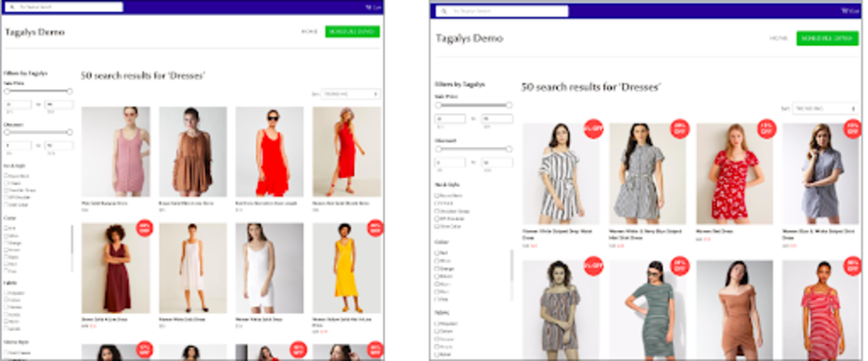Click the HOME menu link in the left window
The image size is (868, 361).
pyautogui.click(x=309, y=31)
